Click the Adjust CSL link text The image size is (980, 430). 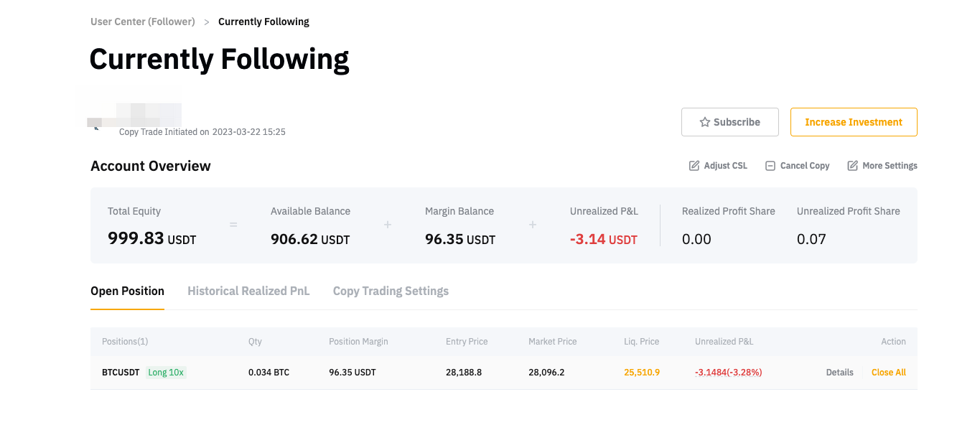click(726, 166)
